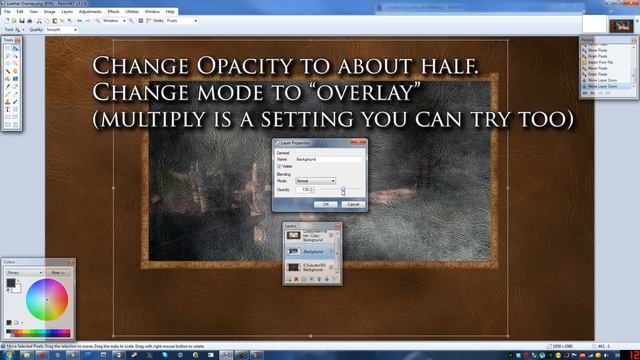
Task: Open the Primary color dropdown in Colors
Action: point(24,272)
